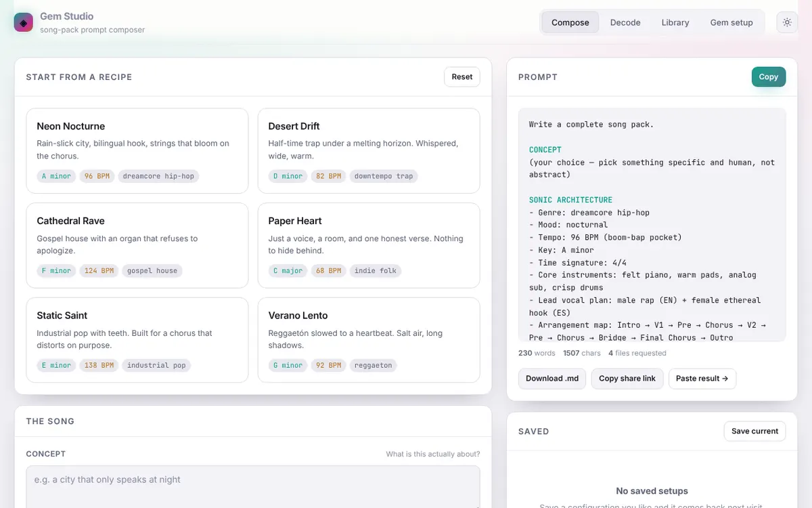Reset the recipe selection
Image resolution: width=812 pixels, height=508 pixels.
click(x=462, y=77)
